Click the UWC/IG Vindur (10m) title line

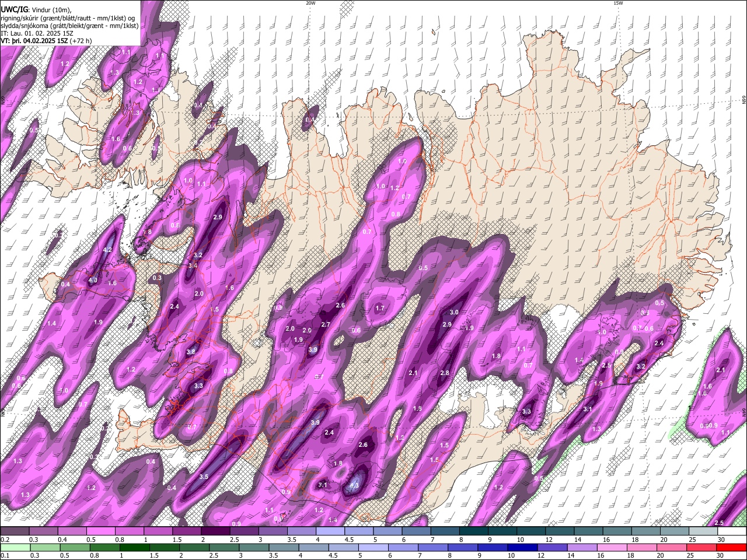(x=36, y=9)
